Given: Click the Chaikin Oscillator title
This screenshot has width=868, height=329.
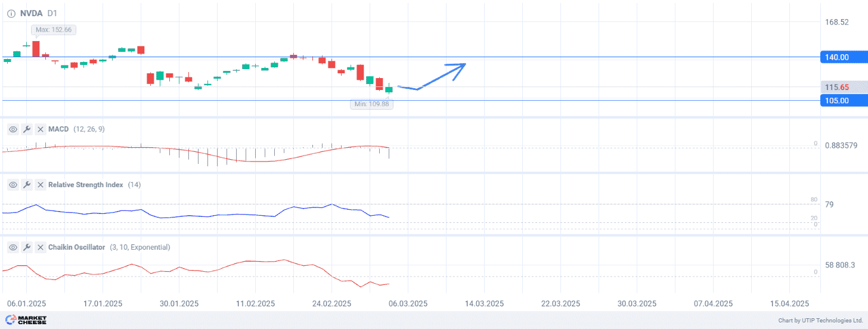Looking at the screenshot, I should (77, 247).
